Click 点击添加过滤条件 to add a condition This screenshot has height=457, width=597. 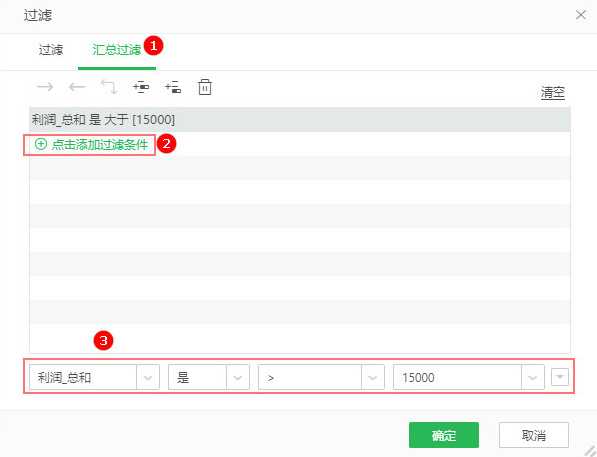(x=91, y=144)
